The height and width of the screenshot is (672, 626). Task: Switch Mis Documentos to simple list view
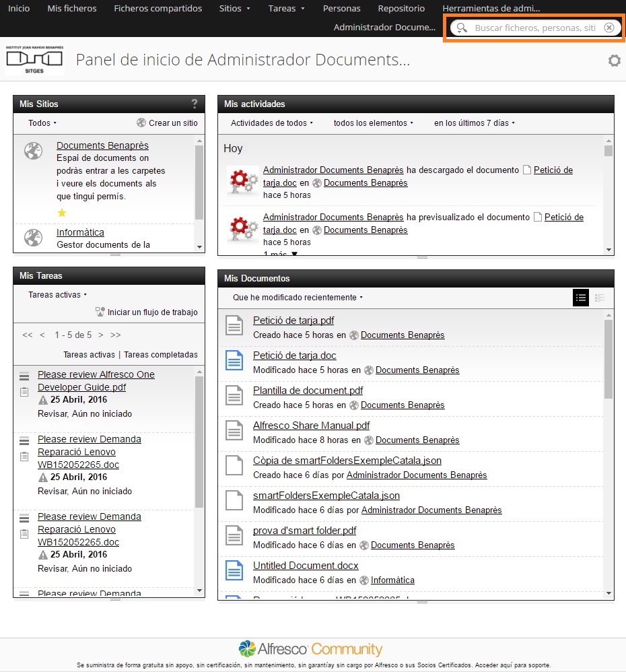(581, 298)
